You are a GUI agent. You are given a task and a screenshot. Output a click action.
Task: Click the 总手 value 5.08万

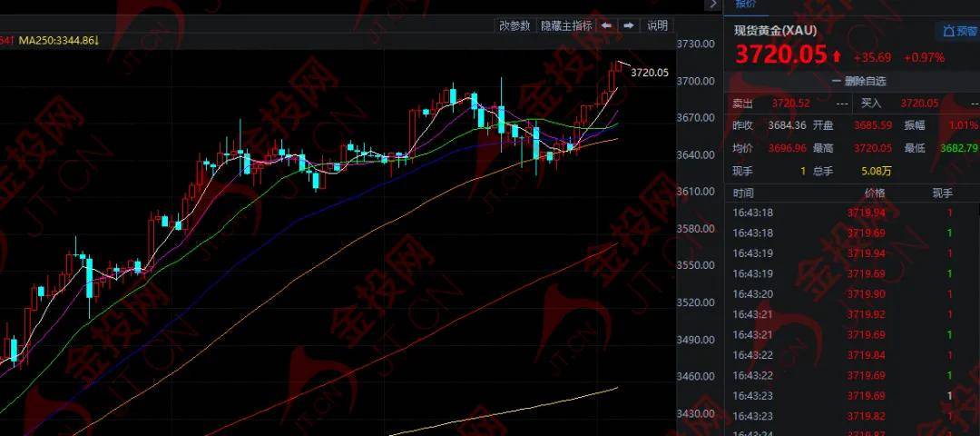pos(877,171)
